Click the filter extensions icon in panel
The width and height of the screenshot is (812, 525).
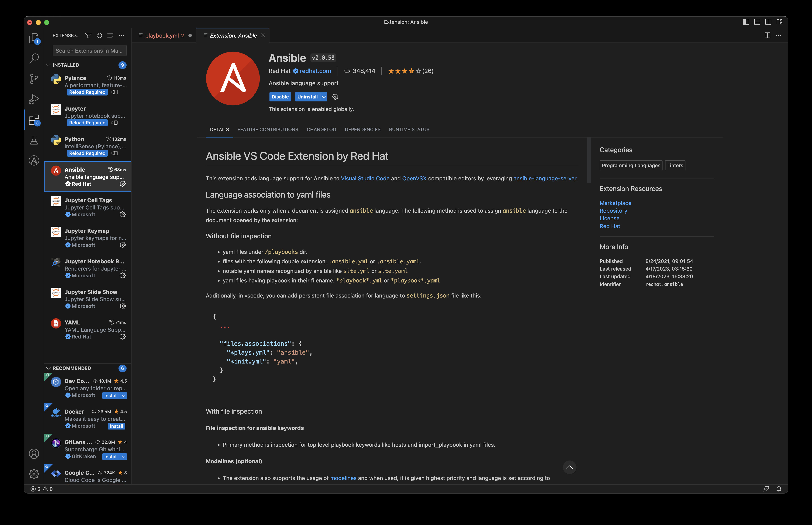click(x=88, y=35)
